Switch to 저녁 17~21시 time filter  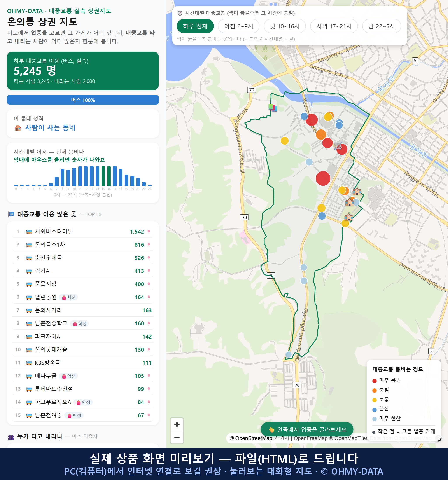coord(334,26)
